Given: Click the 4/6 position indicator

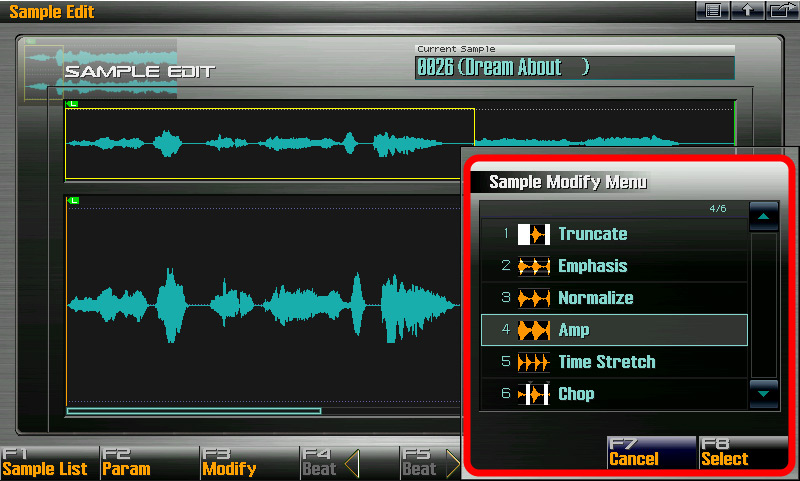Looking at the screenshot, I should pyautogui.click(x=717, y=209).
